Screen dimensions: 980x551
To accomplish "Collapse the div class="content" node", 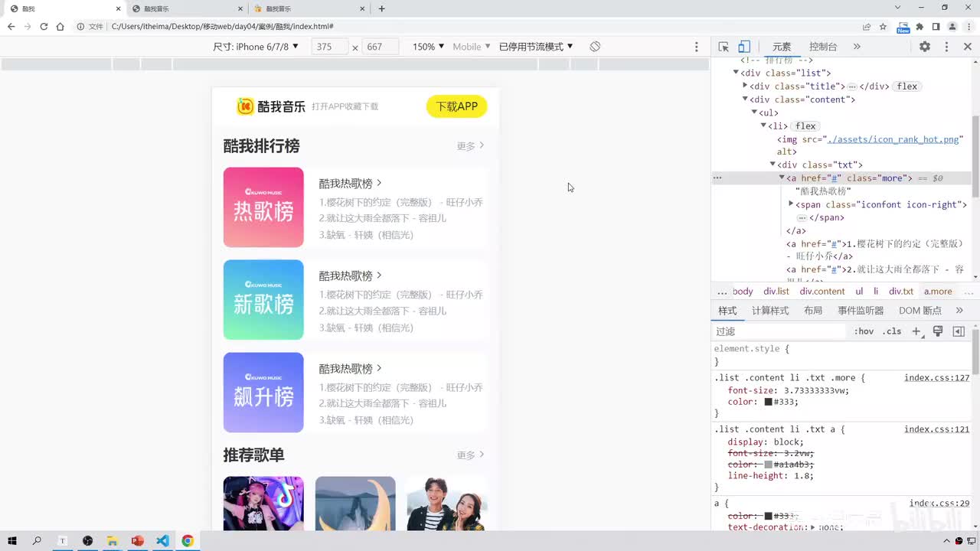I will [x=745, y=99].
